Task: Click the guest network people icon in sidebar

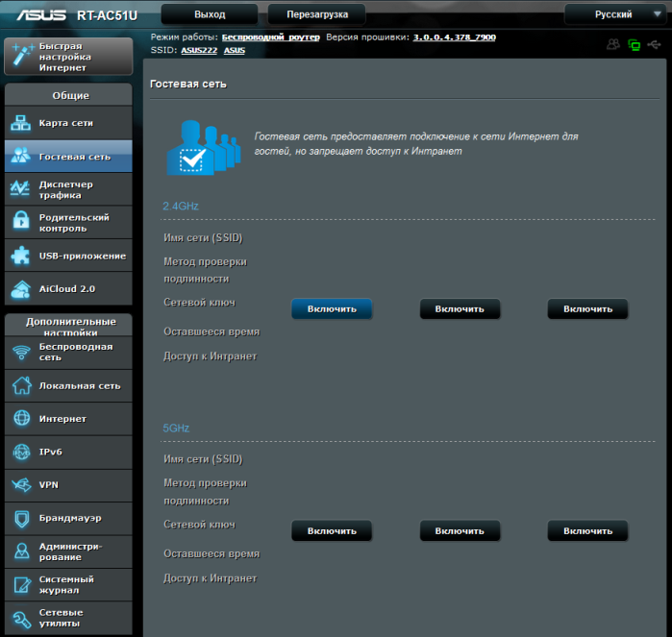Action: (20, 156)
